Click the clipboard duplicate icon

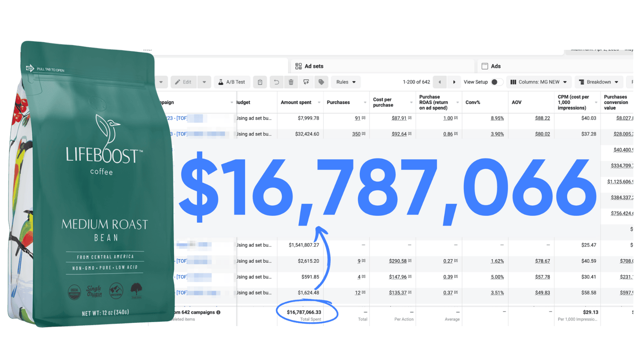pos(260,82)
